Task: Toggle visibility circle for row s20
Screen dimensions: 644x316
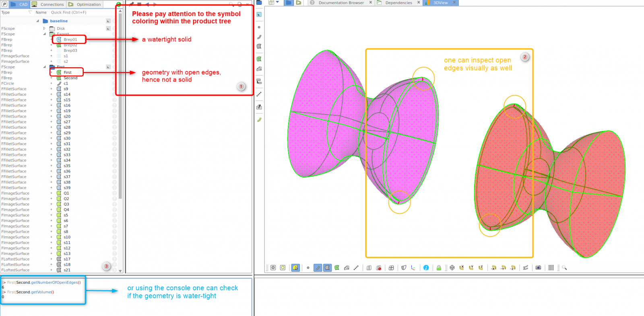Action: pos(114,117)
